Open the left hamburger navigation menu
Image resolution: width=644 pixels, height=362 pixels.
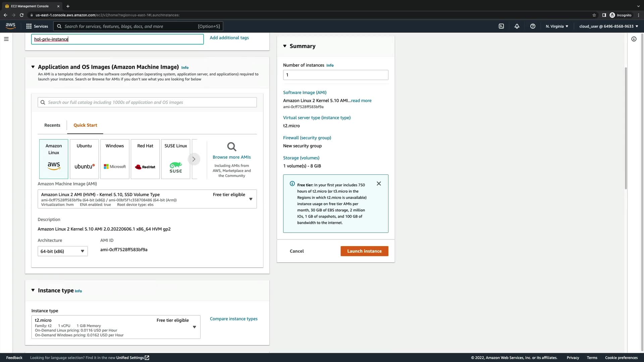click(x=6, y=39)
